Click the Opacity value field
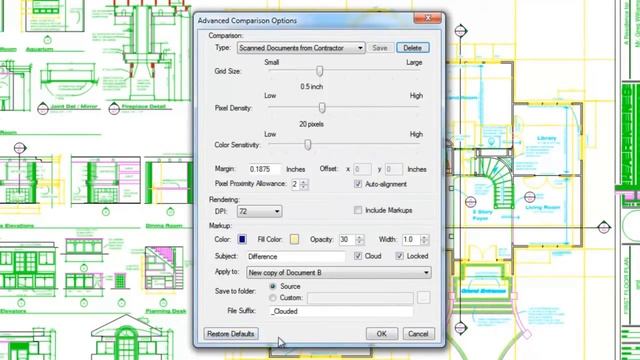Image resolution: width=640 pixels, height=360 pixels. click(347, 240)
